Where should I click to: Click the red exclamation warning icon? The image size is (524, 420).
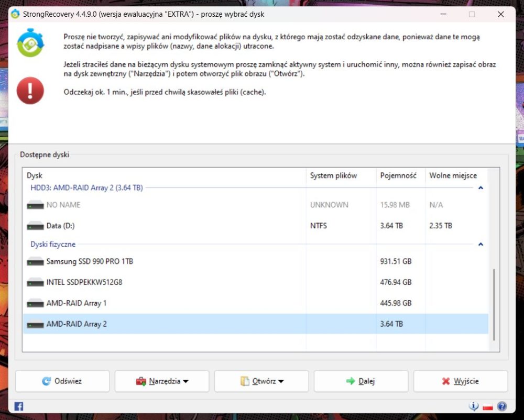[30, 91]
